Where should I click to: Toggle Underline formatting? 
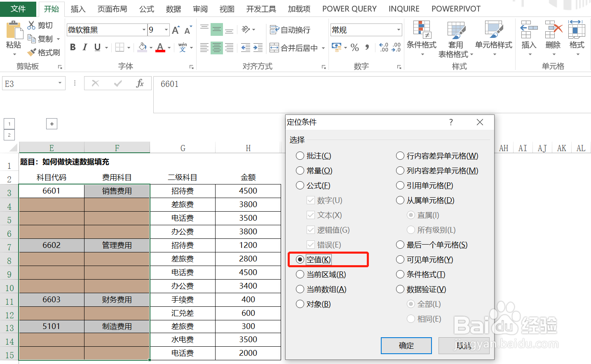tap(97, 47)
